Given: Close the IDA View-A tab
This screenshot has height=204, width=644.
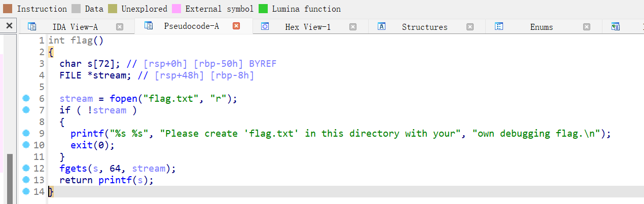Looking at the screenshot, I should coord(120,27).
